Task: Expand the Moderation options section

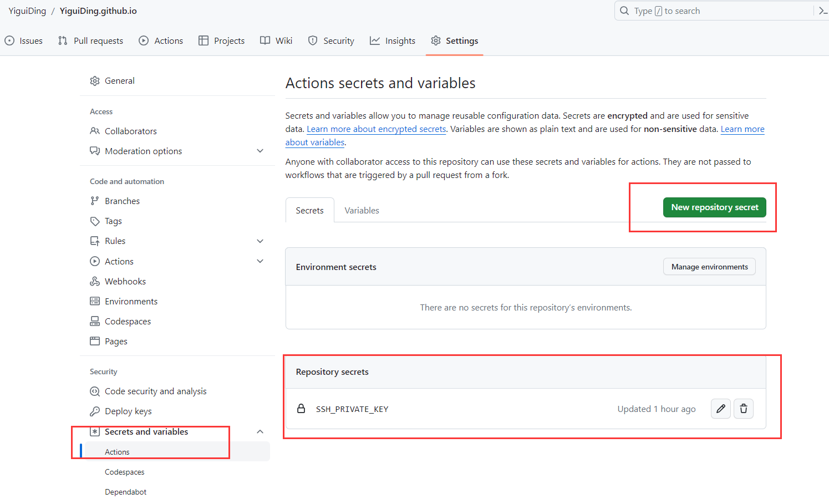Action: tap(260, 151)
